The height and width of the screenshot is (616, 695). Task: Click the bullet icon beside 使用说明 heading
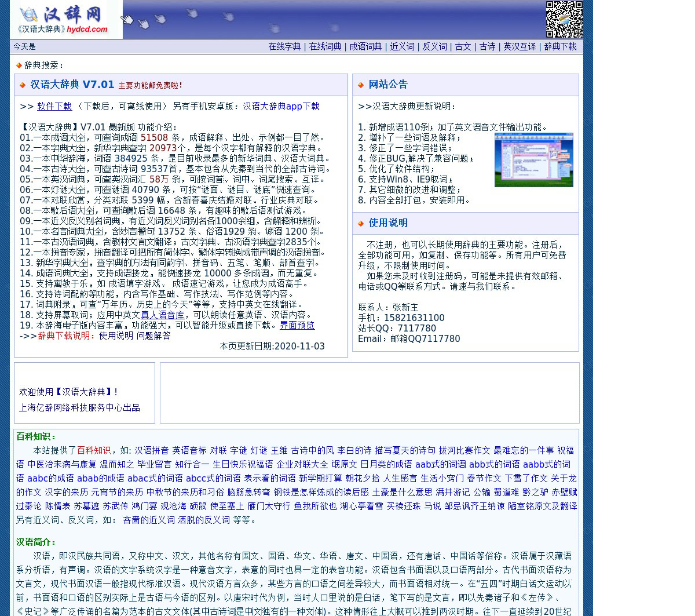click(361, 224)
